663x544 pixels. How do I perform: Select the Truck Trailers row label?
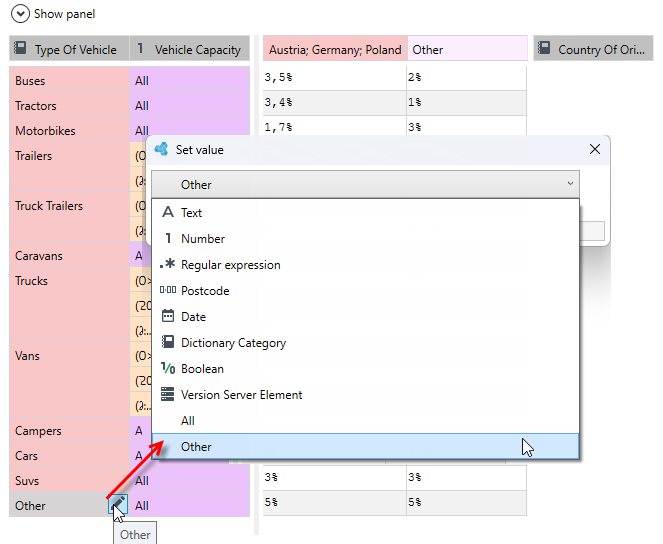[x=49, y=206]
